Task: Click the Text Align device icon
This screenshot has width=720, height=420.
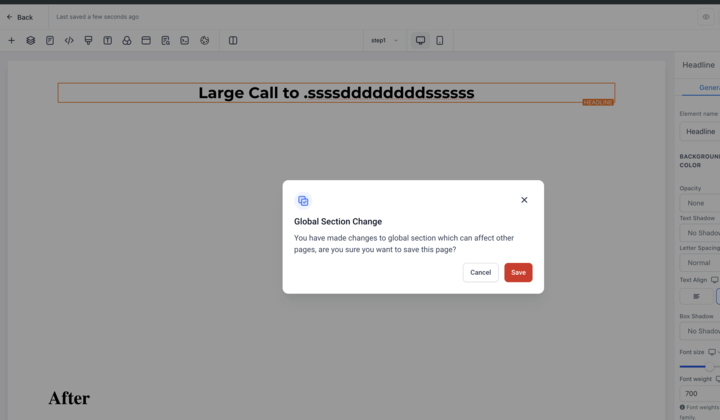Action: coord(714,280)
